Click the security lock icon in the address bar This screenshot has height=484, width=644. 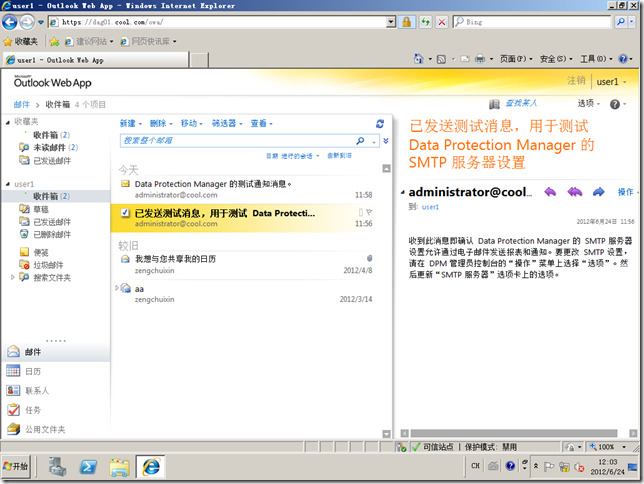(x=407, y=22)
